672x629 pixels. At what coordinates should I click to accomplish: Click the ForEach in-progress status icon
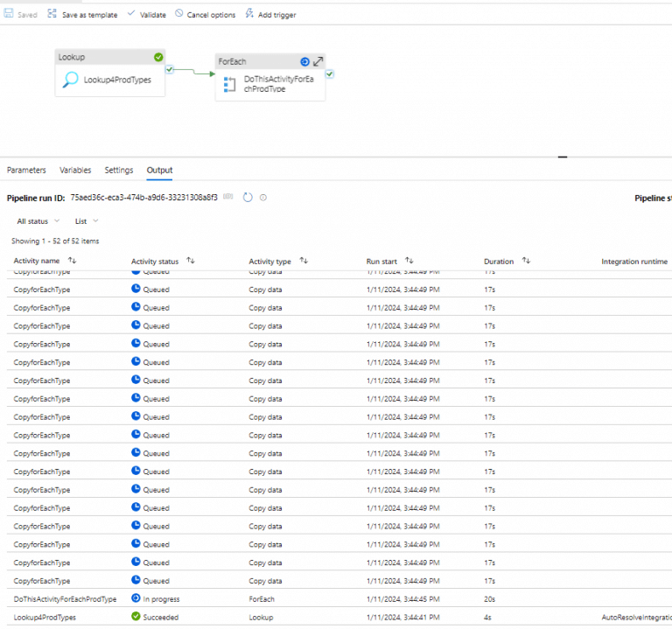click(x=304, y=61)
